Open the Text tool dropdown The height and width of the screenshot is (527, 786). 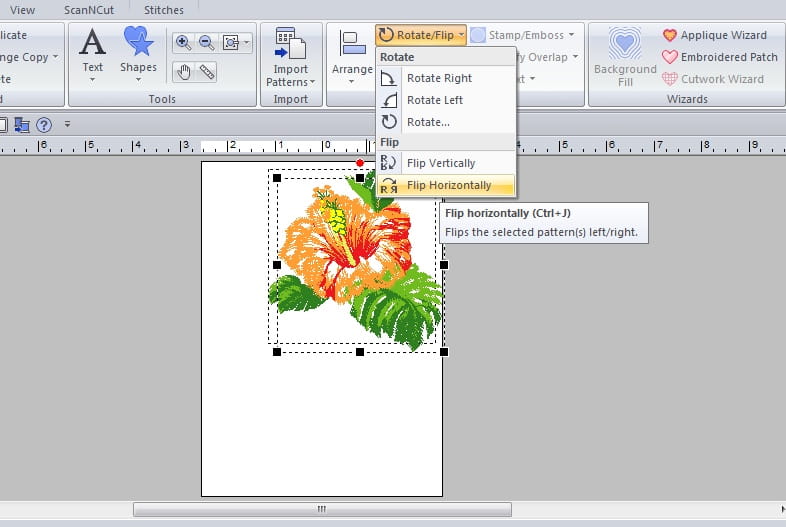pyautogui.click(x=92, y=80)
